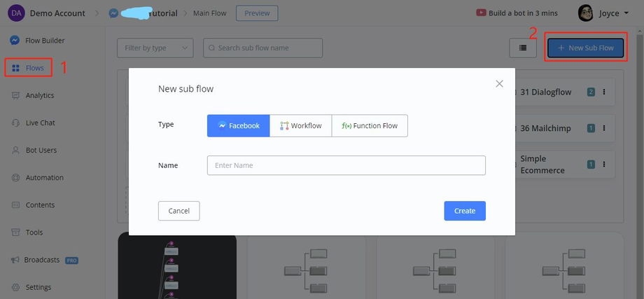Screen dimensions: 644x299
Task: Open options menu for 31 Dialogflow
Action: [603, 92]
